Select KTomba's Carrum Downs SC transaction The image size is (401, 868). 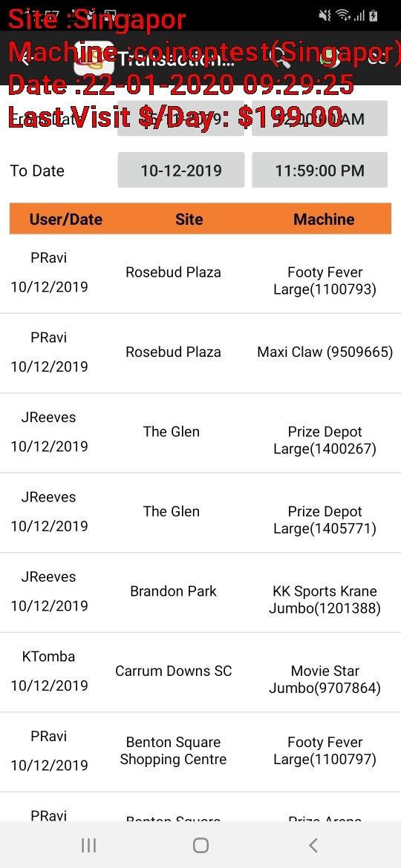[200, 672]
